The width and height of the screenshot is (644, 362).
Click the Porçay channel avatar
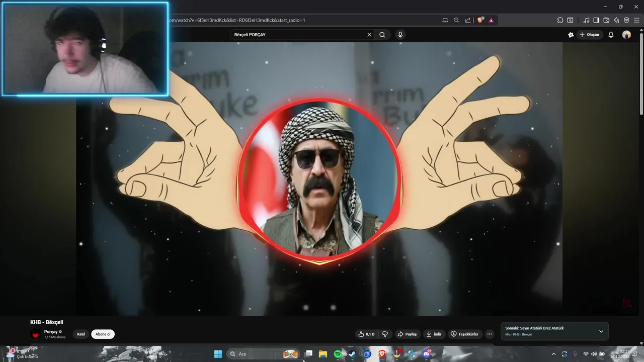pos(36,334)
